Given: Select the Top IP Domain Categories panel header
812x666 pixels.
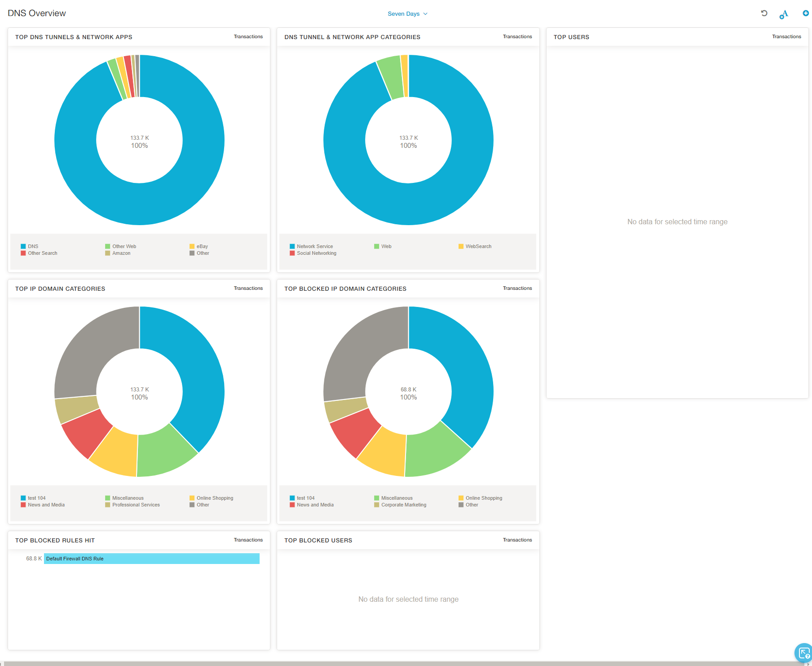Looking at the screenshot, I should (x=60, y=289).
